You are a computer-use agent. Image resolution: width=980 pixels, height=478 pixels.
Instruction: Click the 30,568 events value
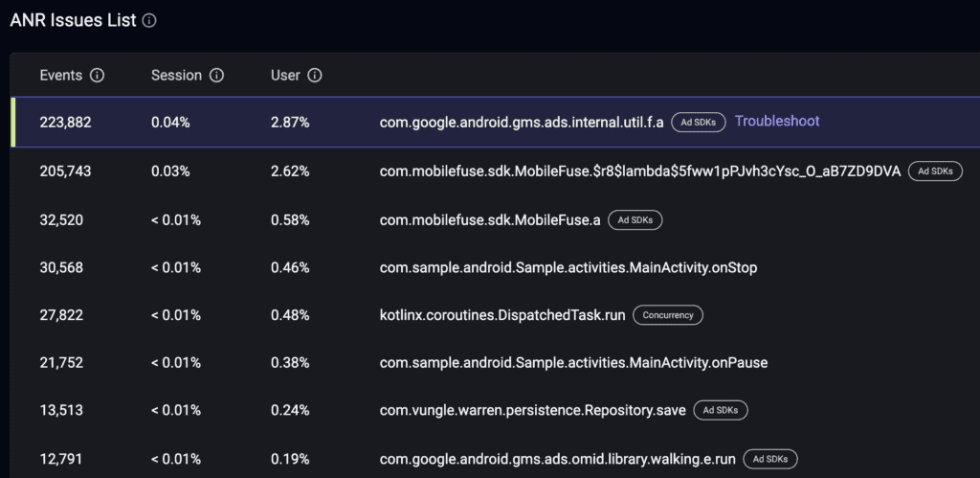point(61,268)
